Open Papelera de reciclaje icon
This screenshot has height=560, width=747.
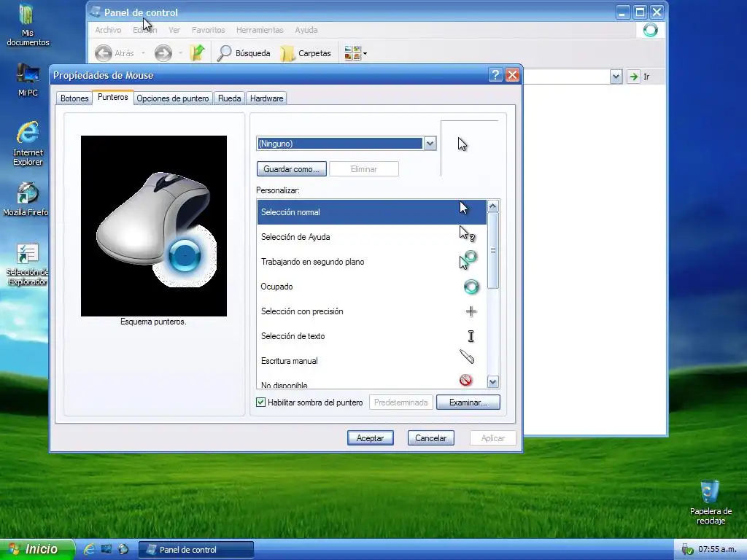click(x=711, y=502)
